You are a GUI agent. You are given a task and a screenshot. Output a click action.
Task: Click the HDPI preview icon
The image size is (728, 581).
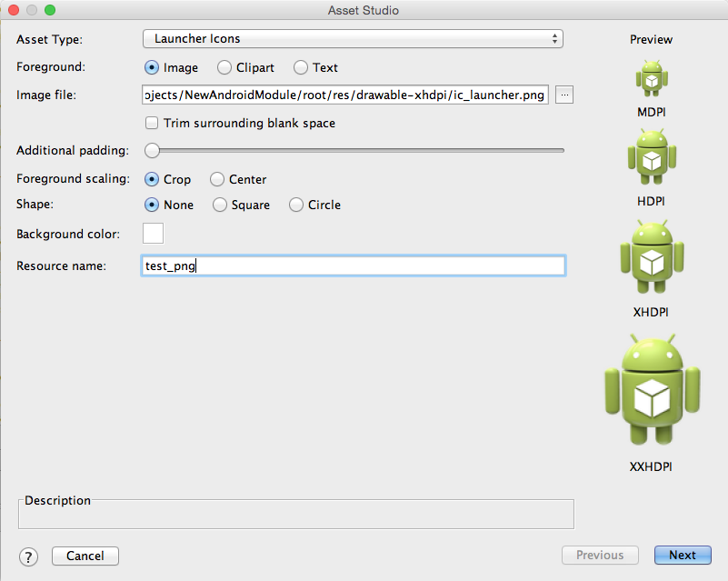click(x=652, y=157)
